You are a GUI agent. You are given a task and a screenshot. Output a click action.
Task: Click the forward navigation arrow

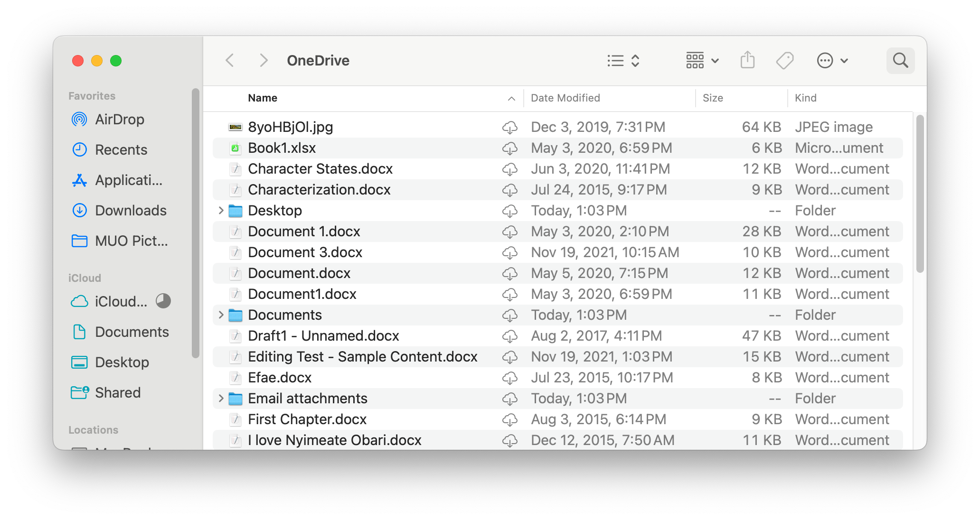[x=264, y=60]
